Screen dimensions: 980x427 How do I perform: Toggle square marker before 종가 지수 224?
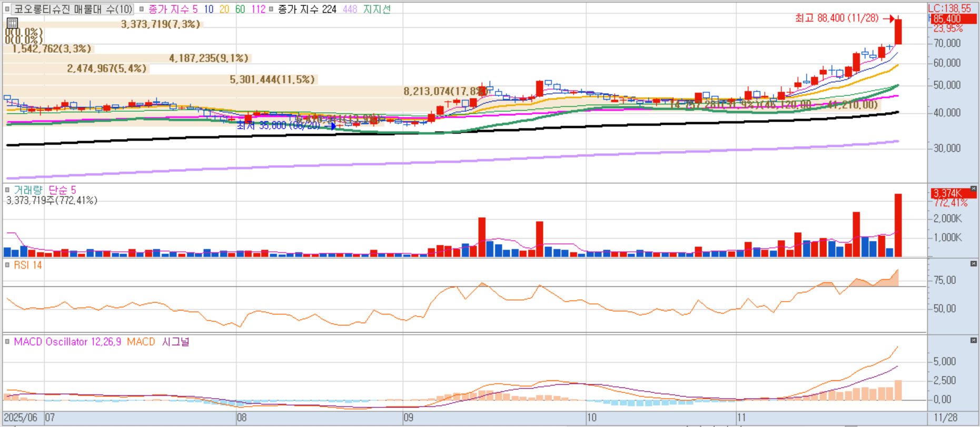[x=271, y=9]
